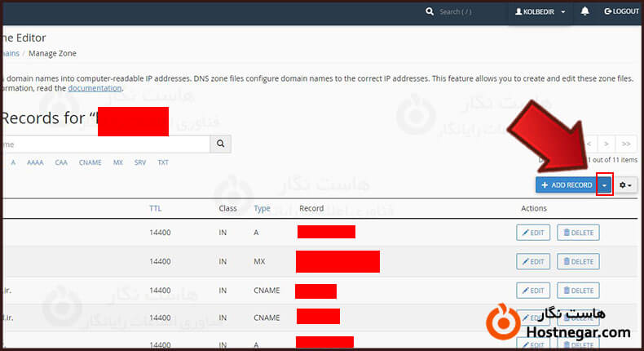The height and width of the screenshot is (351, 644).
Task: Filter records by AAAA type
Action: click(35, 162)
